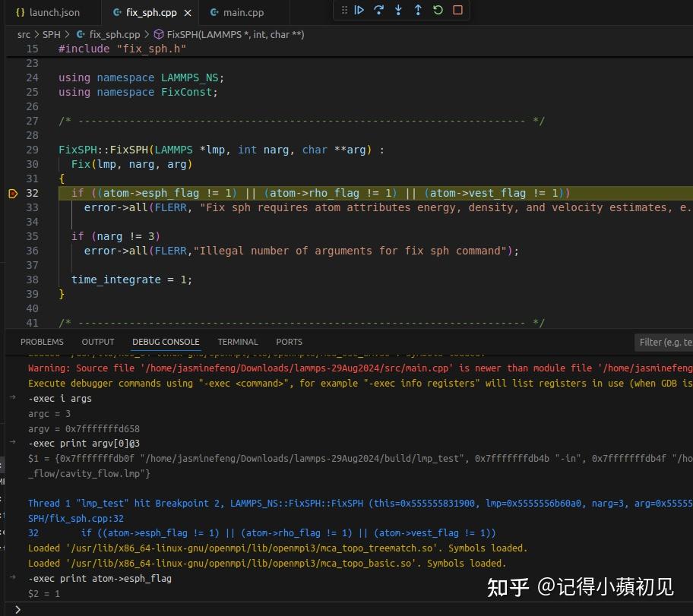Click the Step Over icon
Image resolution: width=693 pixels, height=616 pixels.
coord(378,10)
